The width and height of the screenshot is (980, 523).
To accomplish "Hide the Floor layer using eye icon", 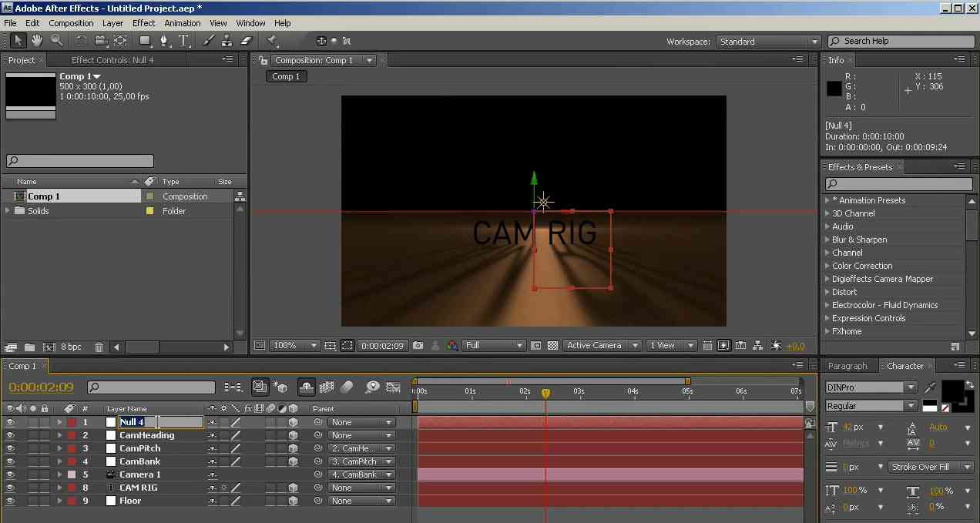I will coord(10,501).
